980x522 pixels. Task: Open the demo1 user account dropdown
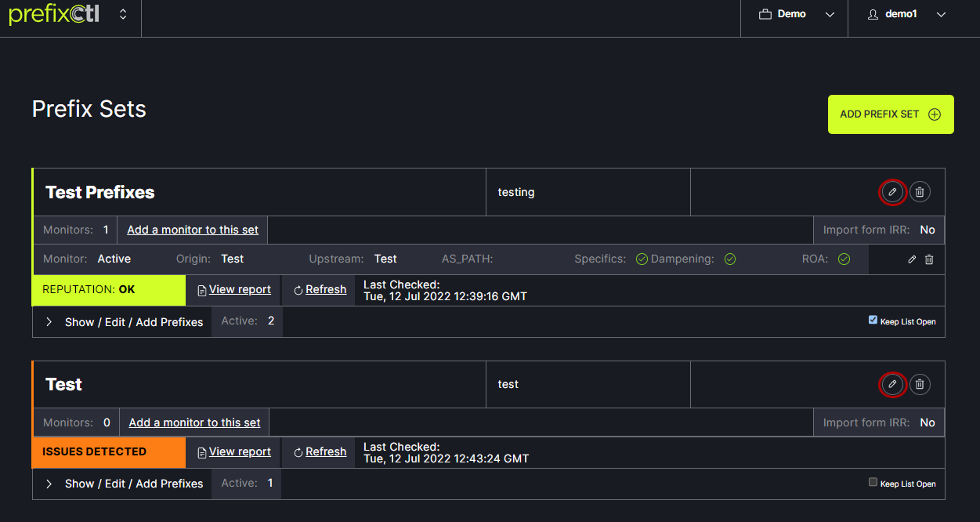point(907,14)
